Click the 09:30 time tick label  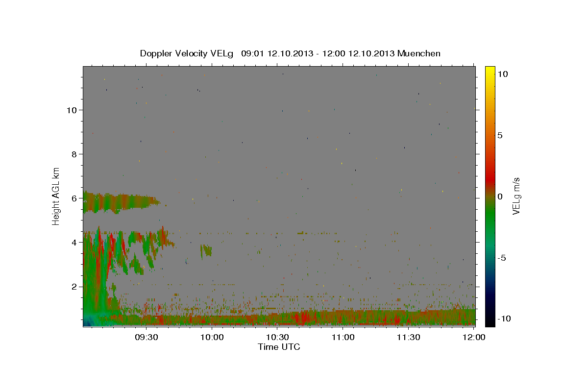point(146,337)
